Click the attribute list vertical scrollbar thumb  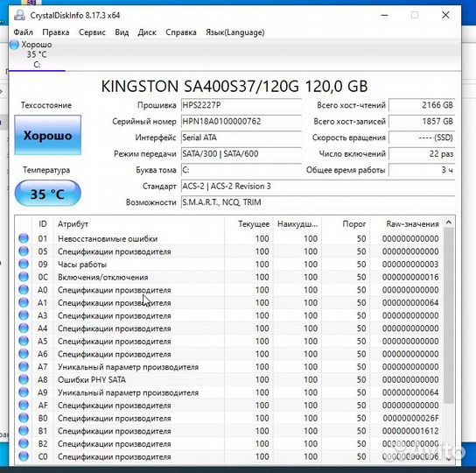coord(449,316)
